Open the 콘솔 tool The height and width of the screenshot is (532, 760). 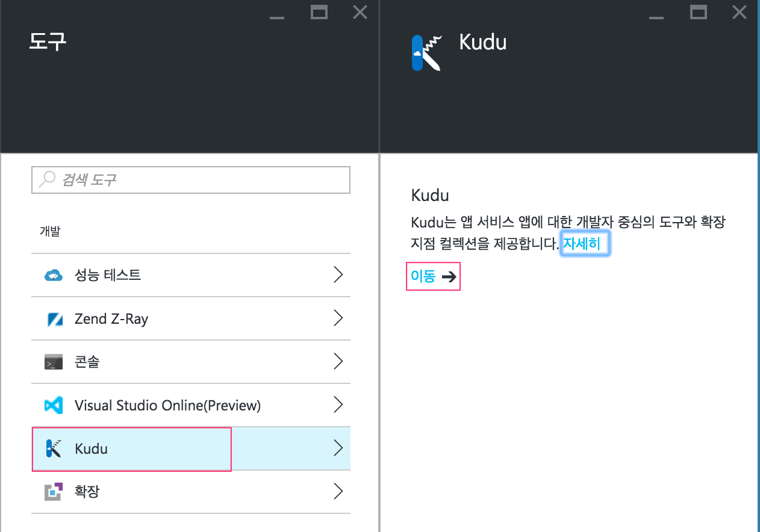tap(191, 362)
